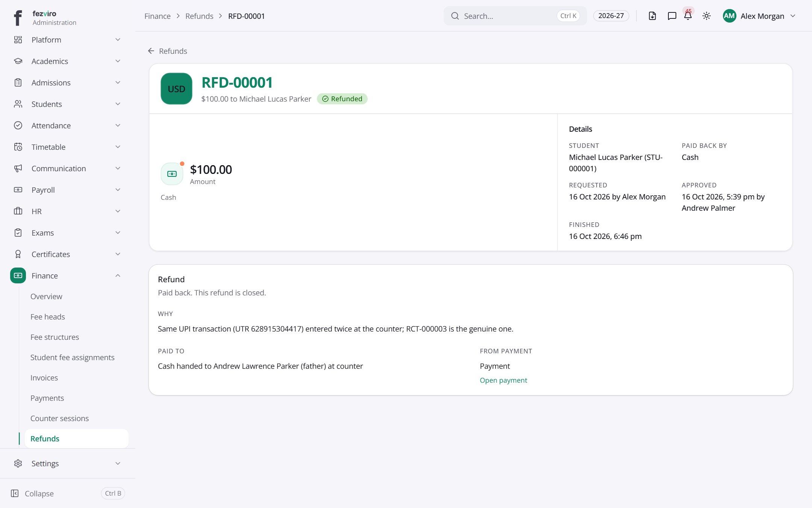Click the Platform grid icon in sidebar
This screenshot has height=508, width=812.
[18, 40]
